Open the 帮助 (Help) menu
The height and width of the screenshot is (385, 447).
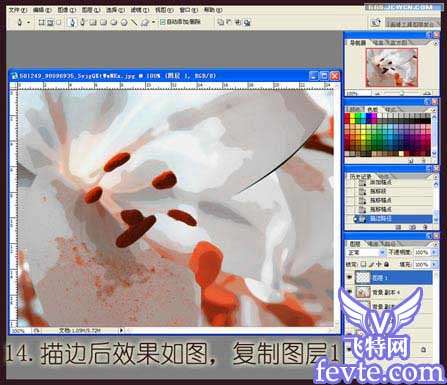tap(213, 10)
